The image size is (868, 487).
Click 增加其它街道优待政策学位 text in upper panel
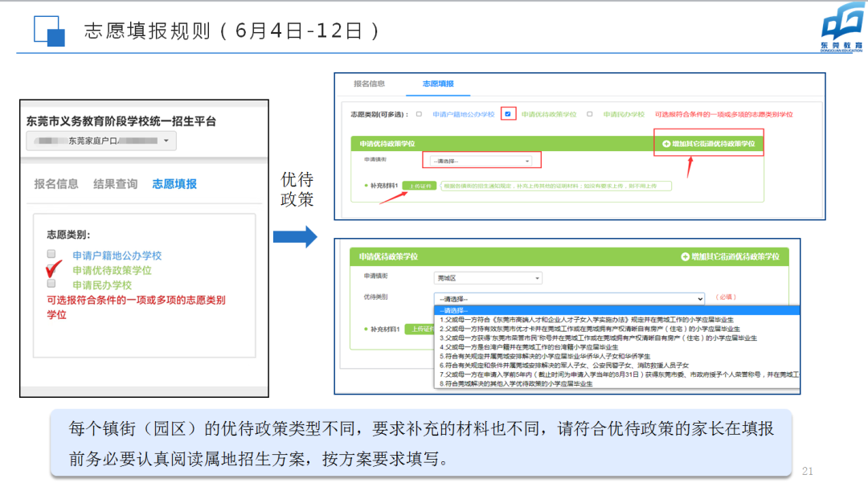[714, 144]
